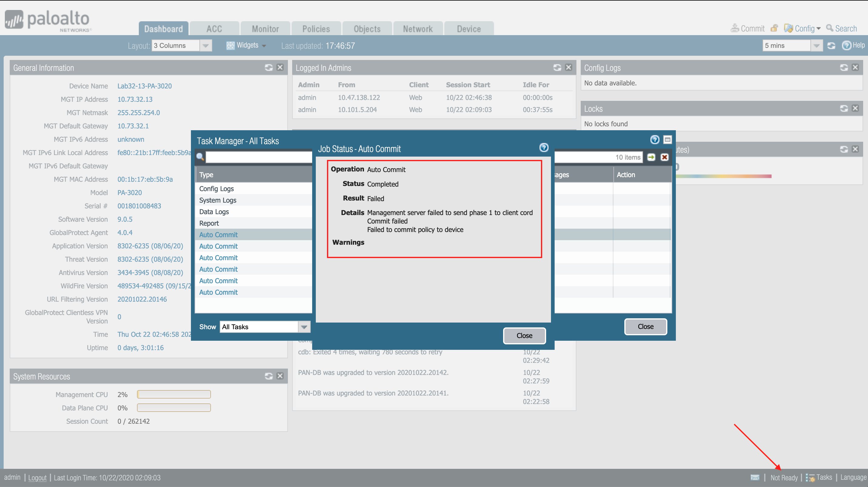The height and width of the screenshot is (487, 868).
Task: Switch to the Monitor tab
Action: coord(265,28)
